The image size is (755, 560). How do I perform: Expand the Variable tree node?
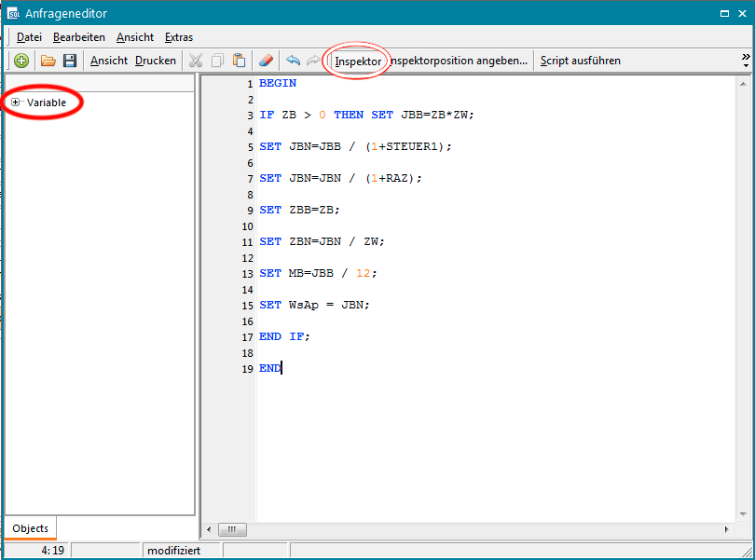click(x=16, y=102)
